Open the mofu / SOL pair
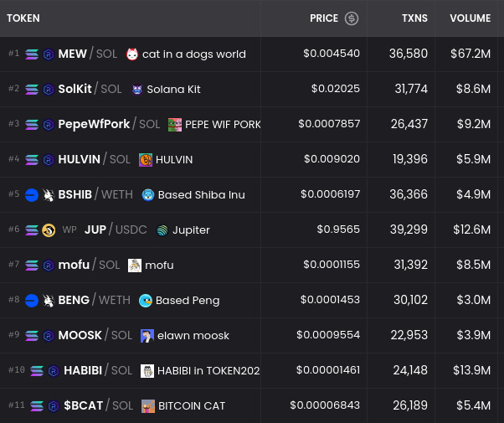This screenshot has width=504, height=423. tap(89, 265)
